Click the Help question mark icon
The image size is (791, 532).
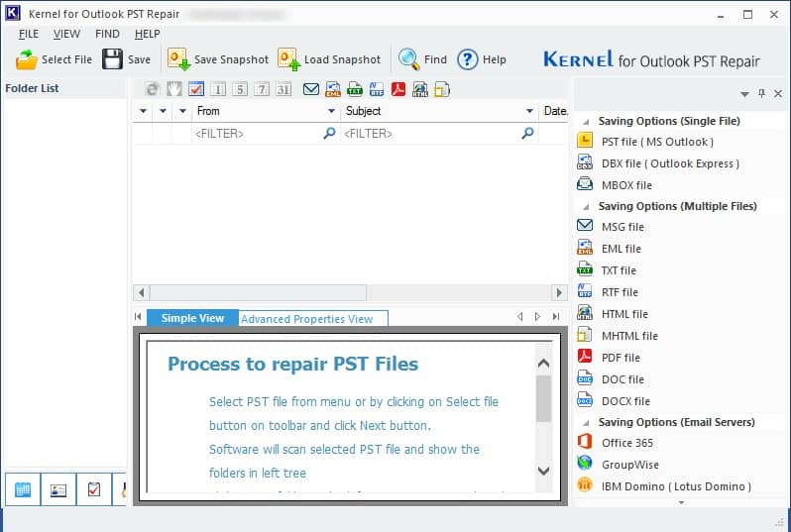pos(467,59)
